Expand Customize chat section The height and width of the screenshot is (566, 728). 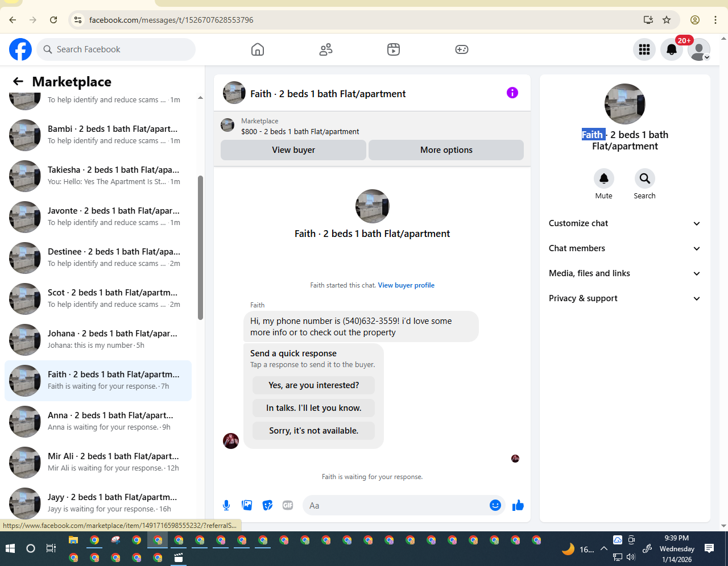pos(625,223)
